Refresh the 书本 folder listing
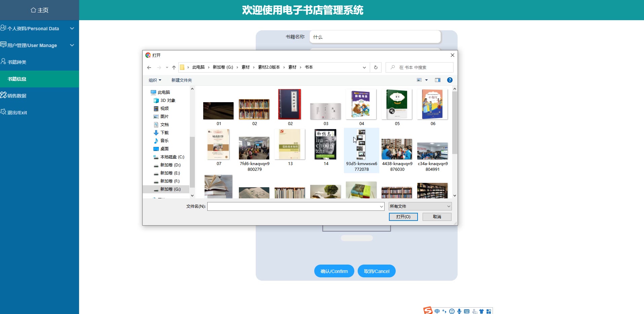Viewport: 644px width, 314px height. 376,68
